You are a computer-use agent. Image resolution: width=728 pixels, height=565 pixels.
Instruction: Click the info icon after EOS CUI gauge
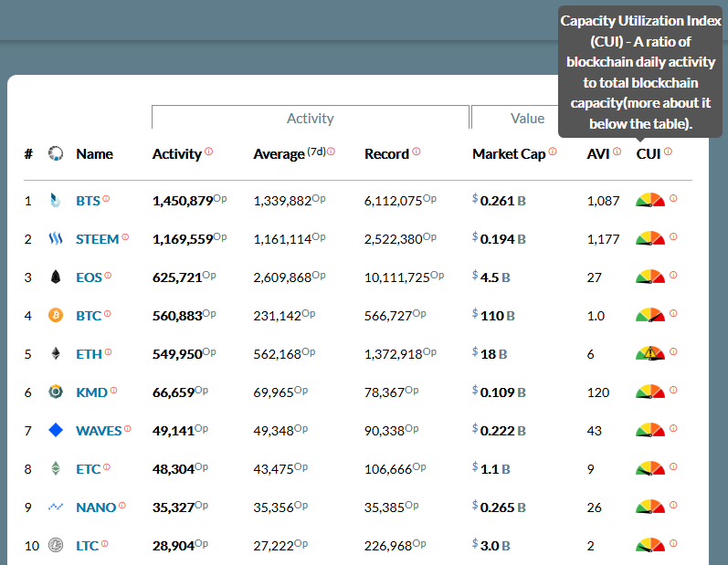coord(674,275)
